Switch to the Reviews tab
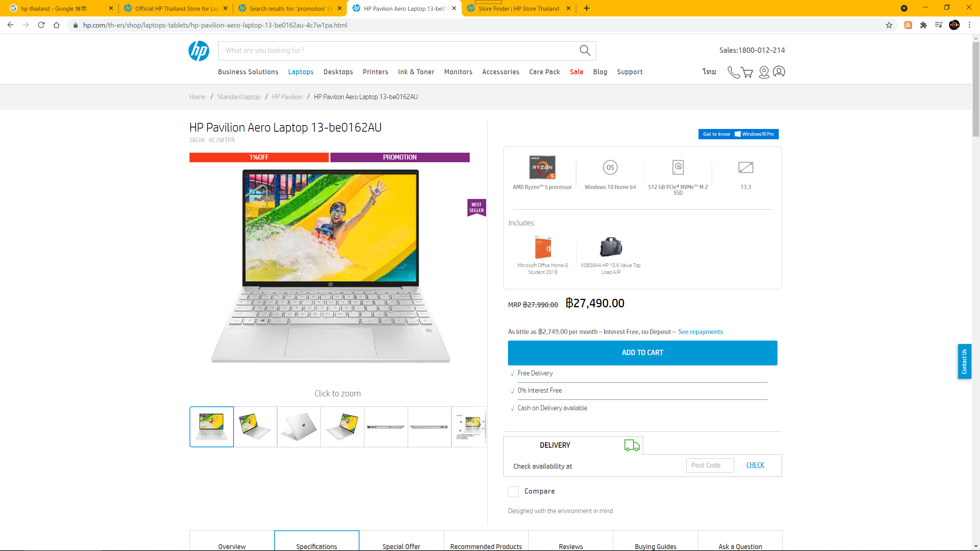 (571, 541)
